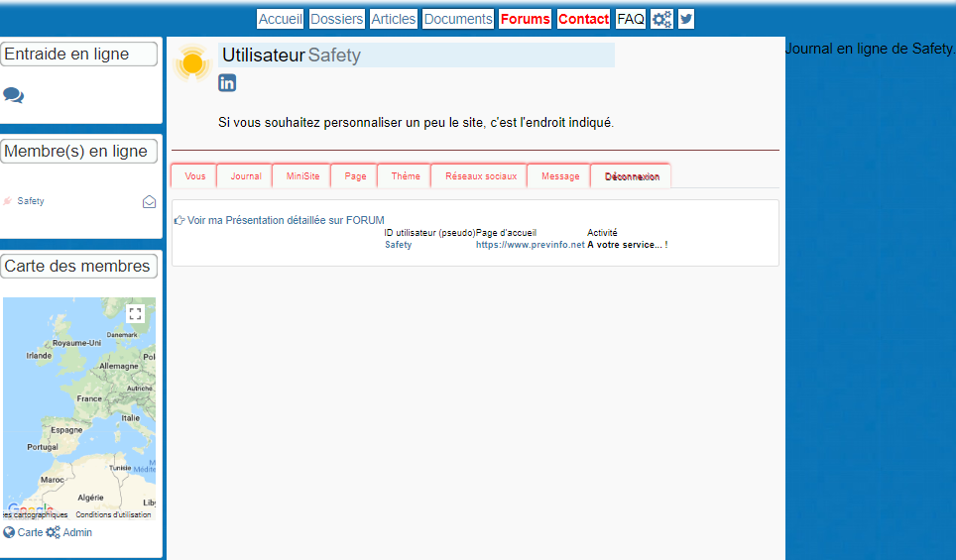Click the pink member icon beside Safety

pos(7,201)
